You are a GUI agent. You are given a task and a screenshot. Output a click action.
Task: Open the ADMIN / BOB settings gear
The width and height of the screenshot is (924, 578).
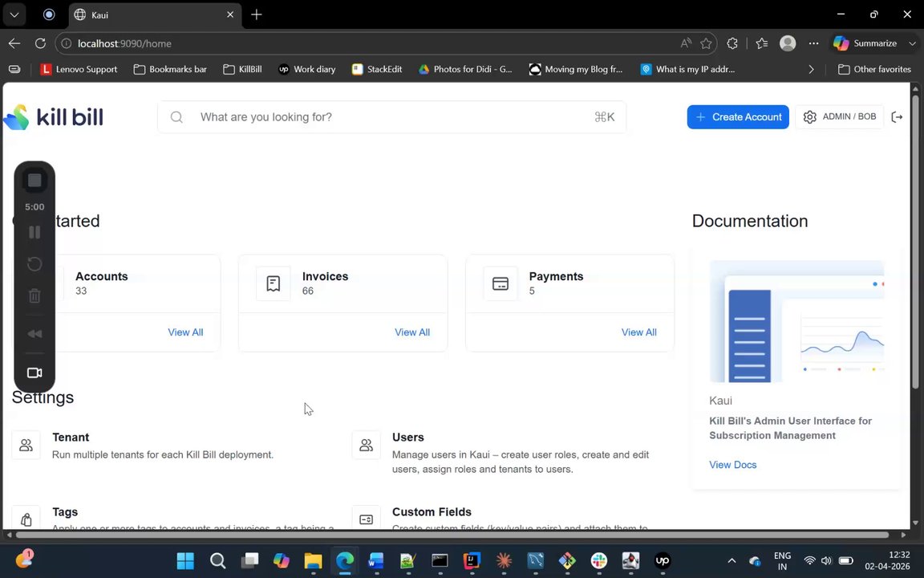[x=809, y=116]
